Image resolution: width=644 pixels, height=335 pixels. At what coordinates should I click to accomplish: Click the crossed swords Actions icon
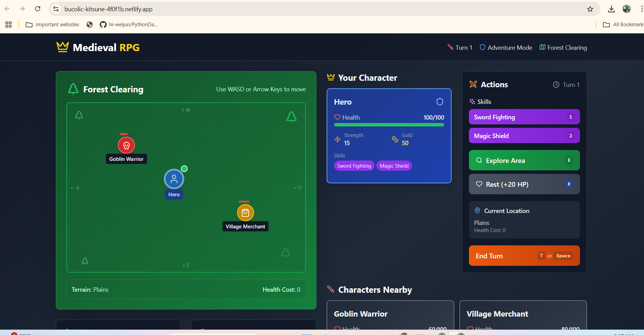tap(473, 85)
